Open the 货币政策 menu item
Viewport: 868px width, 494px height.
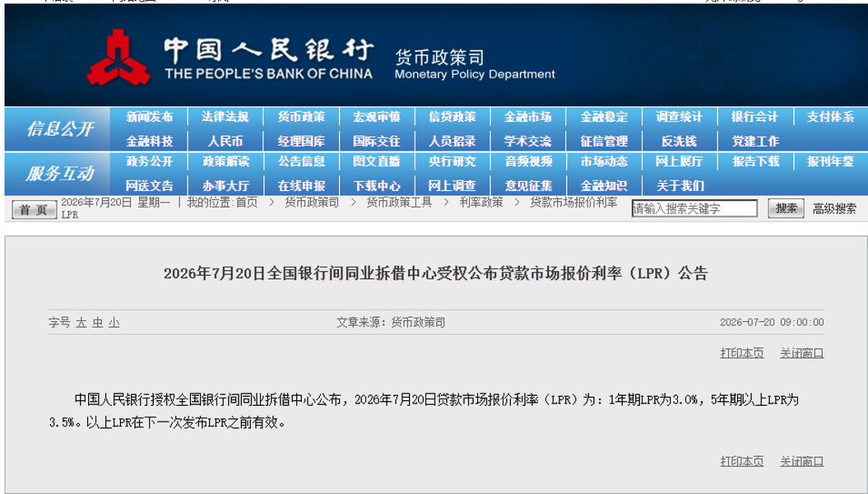tap(301, 117)
